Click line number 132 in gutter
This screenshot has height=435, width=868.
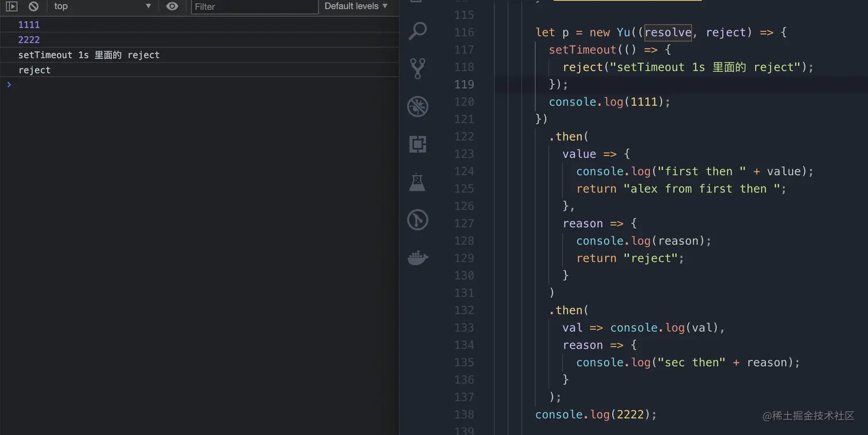pos(464,310)
